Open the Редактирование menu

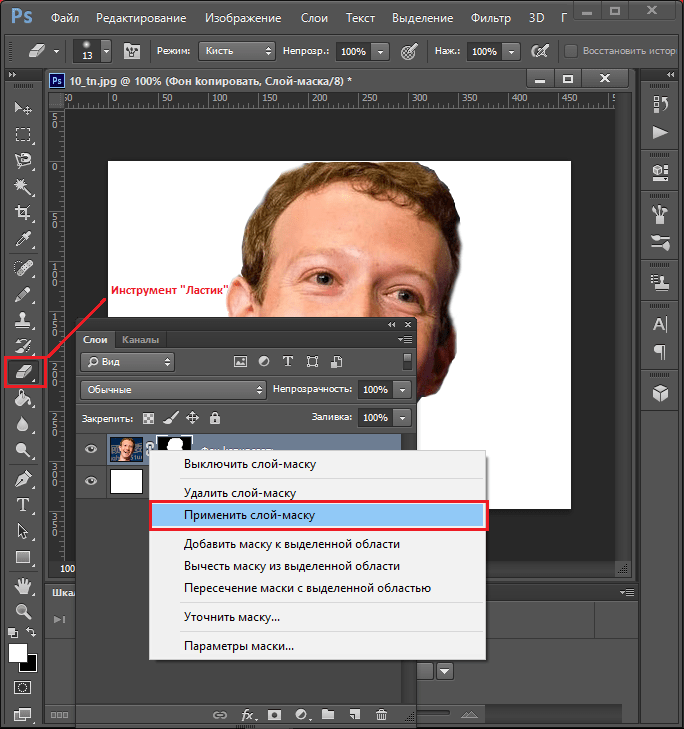pyautogui.click(x=141, y=18)
